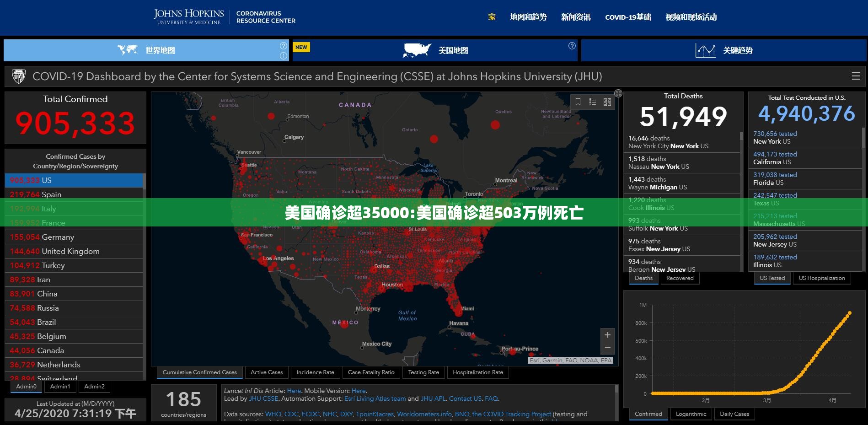Switch chart to Logarithmic scale
This screenshot has height=425, width=868.
(691, 414)
